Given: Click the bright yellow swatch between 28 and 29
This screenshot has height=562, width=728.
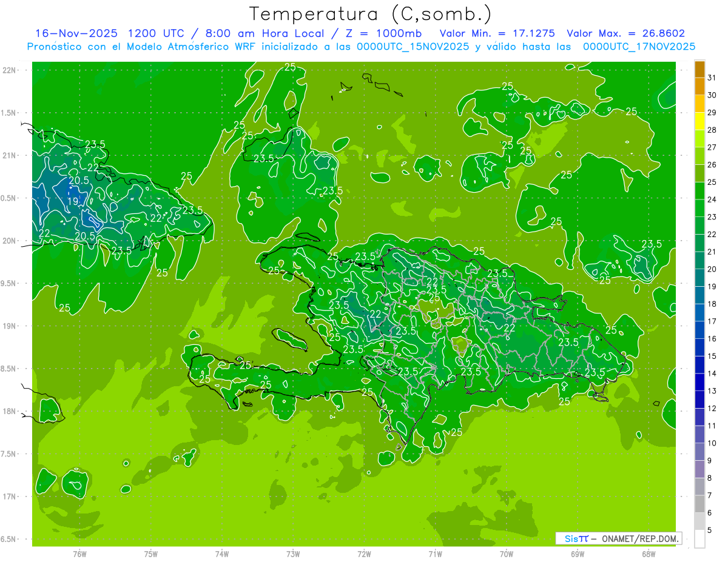Looking at the screenshot, I should point(699,121).
